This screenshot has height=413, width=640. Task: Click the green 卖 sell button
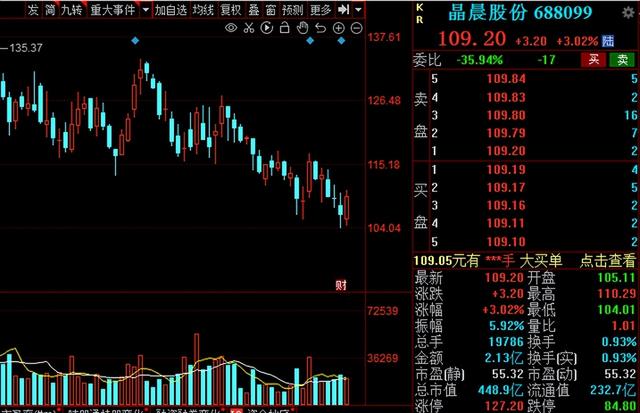622,60
